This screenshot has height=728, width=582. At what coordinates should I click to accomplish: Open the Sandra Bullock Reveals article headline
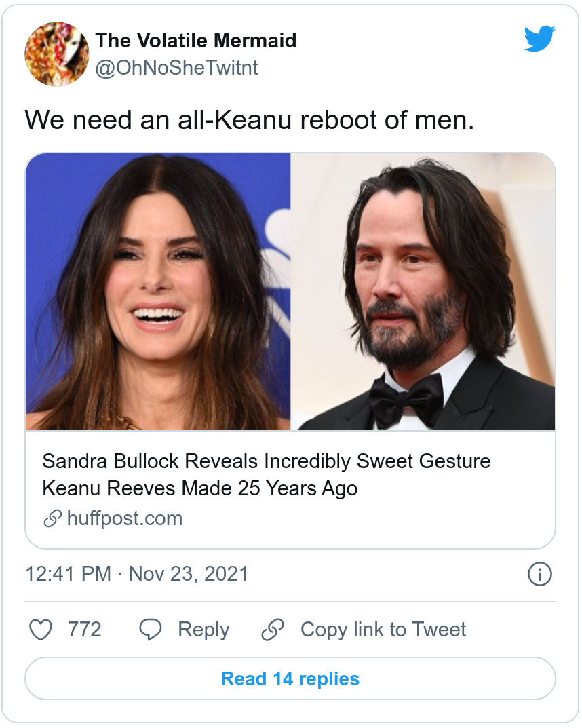pyautogui.click(x=266, y=474)
